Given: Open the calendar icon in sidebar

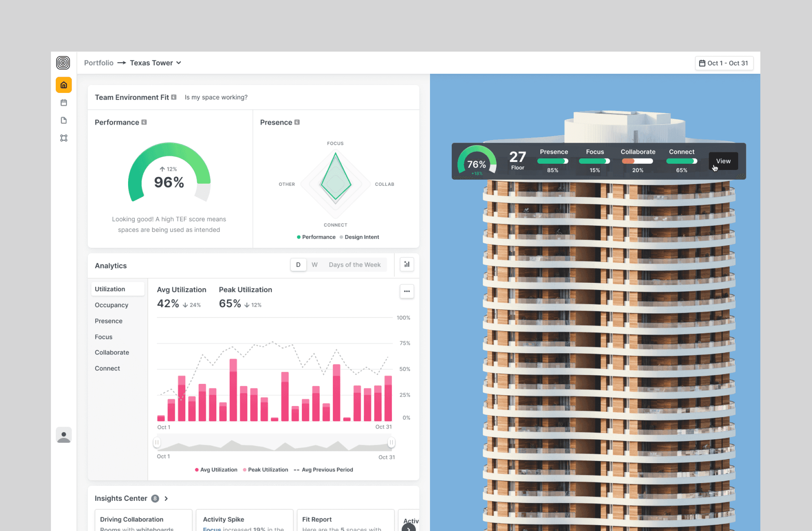Looking at the screenshot, I should [x=63, y=103].
